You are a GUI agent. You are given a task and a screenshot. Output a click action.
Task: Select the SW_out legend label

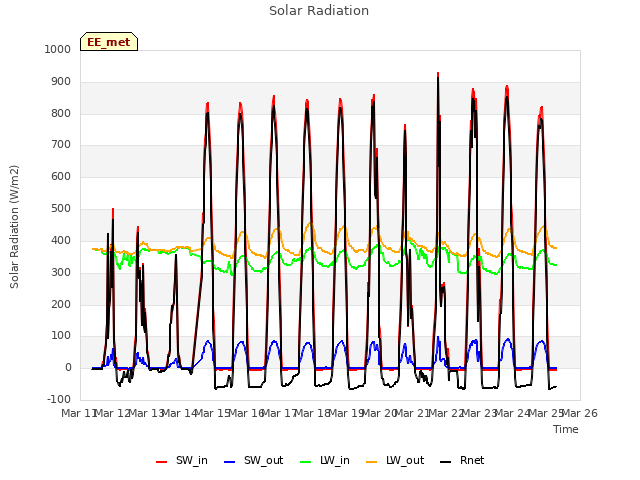[263, 460]
